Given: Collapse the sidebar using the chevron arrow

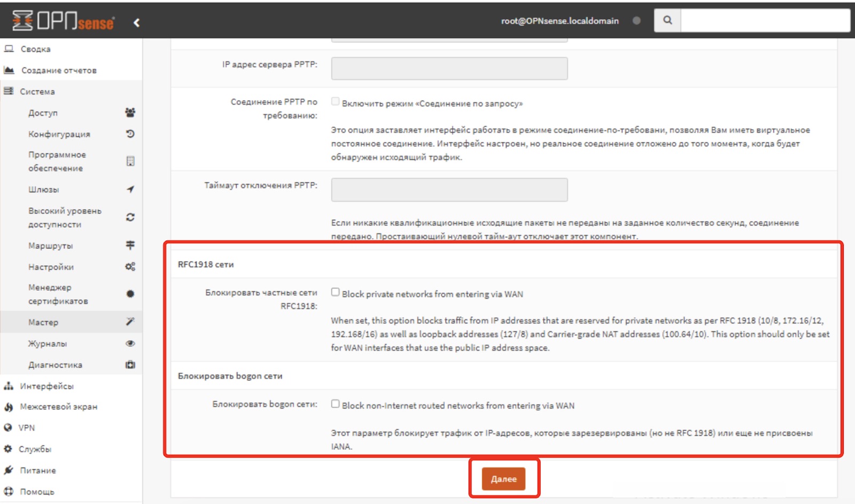Looking at the screenshot, I should pyautogui.click(x=137, y=22).
